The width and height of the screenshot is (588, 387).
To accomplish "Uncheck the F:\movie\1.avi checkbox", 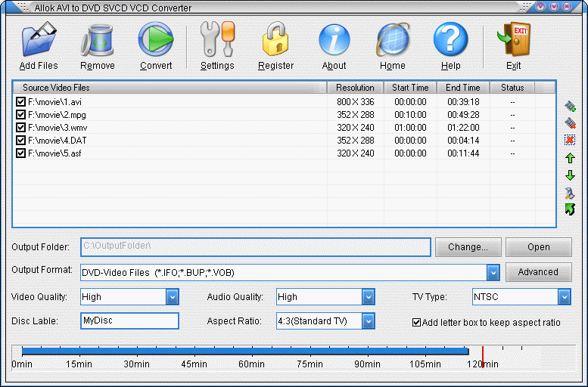I will [20, 102].
